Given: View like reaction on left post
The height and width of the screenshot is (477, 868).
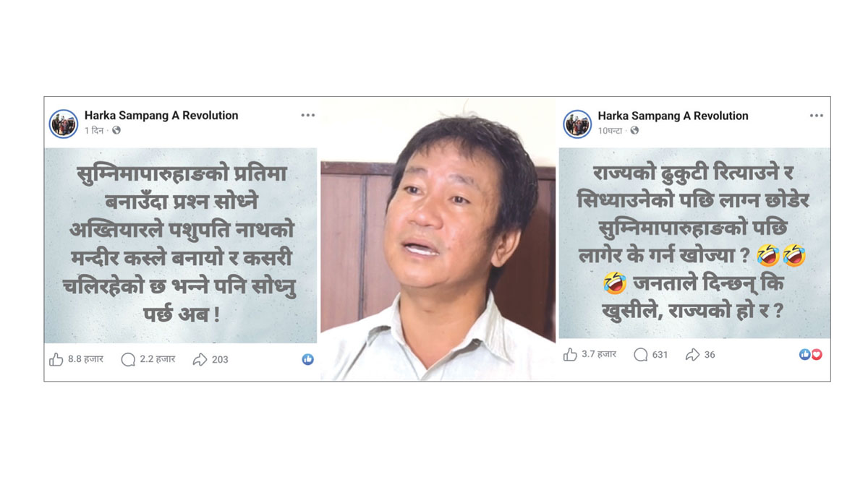Looking at the screenshot, I should (308, 359).
